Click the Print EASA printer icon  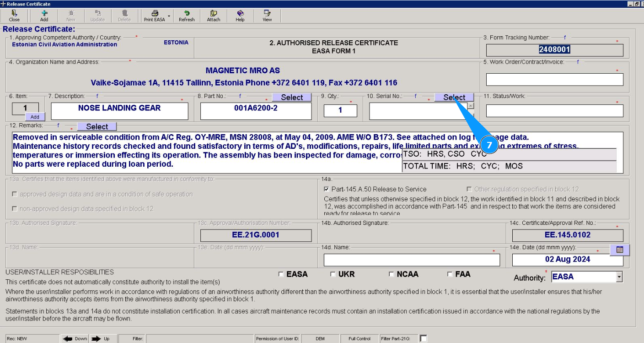(x=155, y=14)
